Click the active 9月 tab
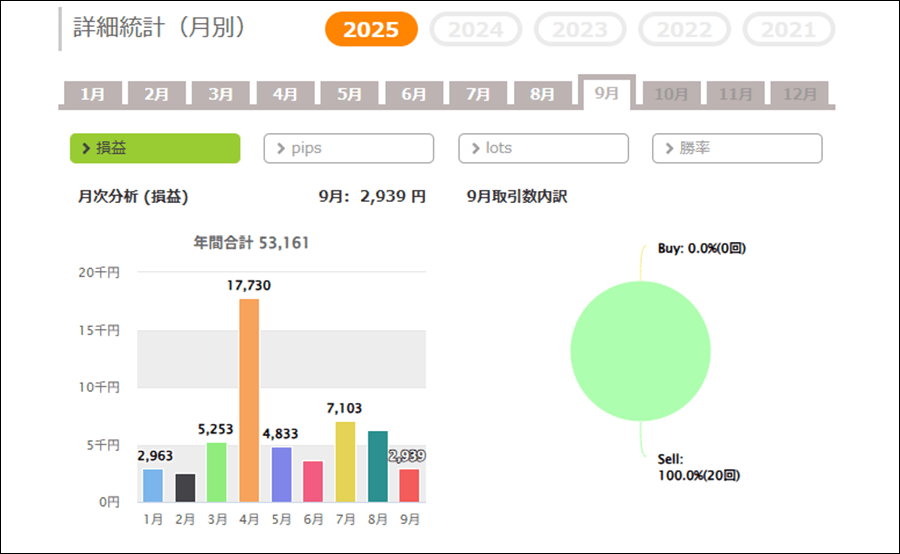Screen dimensions: 900x554 pos(606,92)
